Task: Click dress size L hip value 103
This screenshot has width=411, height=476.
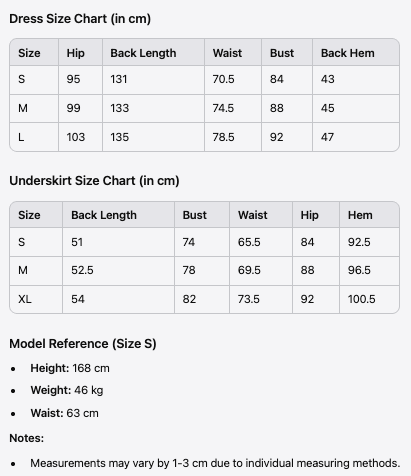Action: pos(76,137)
